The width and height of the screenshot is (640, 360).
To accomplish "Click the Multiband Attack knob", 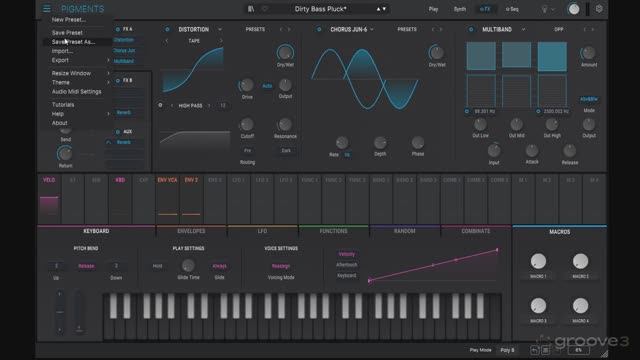I will pyautogui.click(x=531, y=151).
